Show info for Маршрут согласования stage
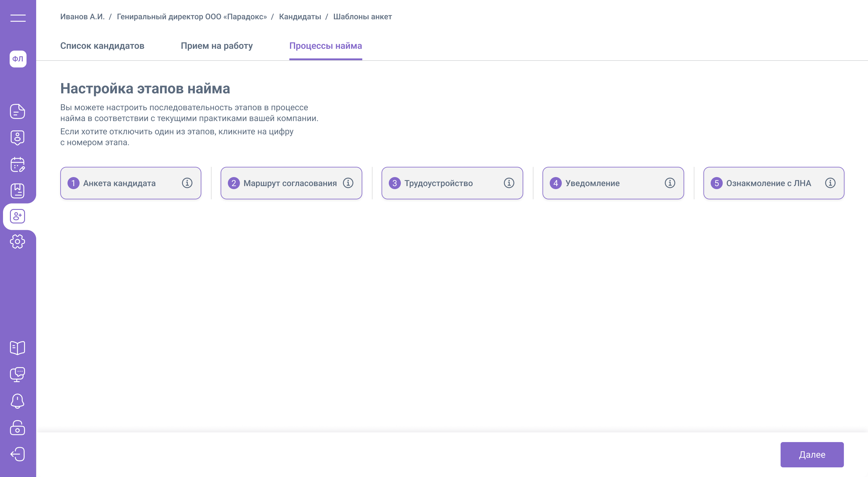The width and height of the screenshot is (868, 477). pos(348,183)
